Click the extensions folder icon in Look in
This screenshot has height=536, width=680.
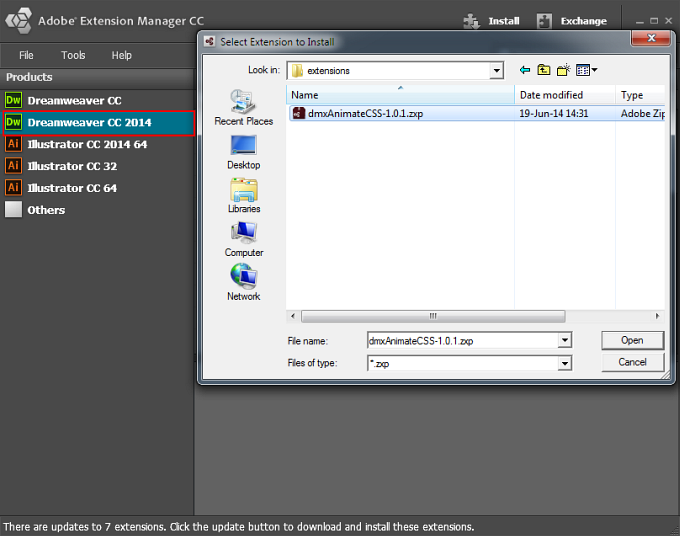coord(298,70)
